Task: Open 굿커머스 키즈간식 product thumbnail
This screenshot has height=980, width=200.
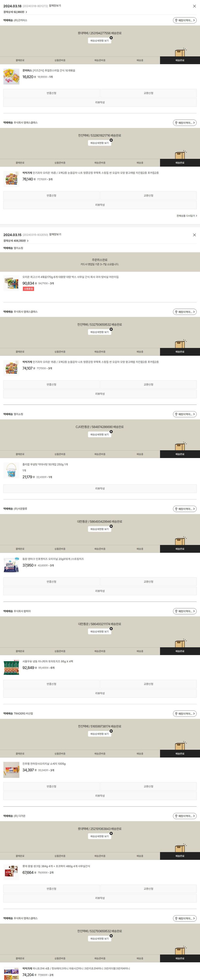Action: [x=11, y=76]
